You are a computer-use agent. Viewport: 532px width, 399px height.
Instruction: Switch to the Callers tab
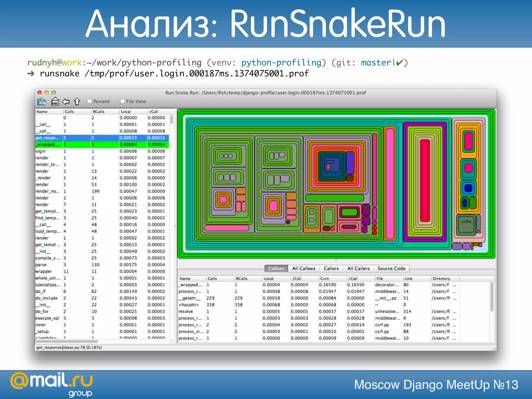(331, 268)
